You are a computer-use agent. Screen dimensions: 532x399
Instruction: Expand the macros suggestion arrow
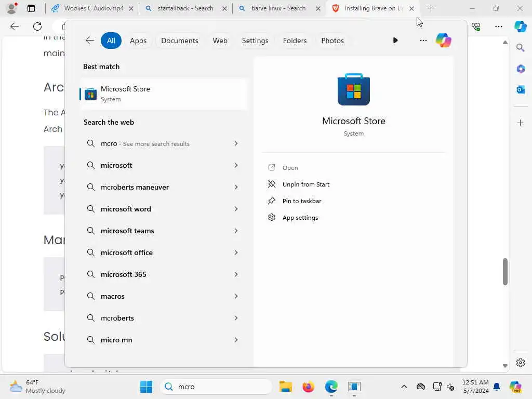tap(236, 296)
